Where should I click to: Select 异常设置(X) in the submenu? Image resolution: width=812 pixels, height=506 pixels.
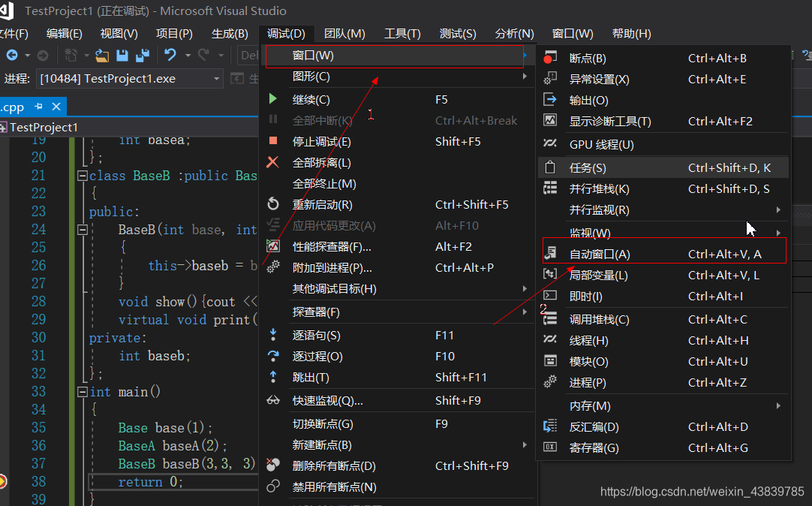click(x=664, y=80)
